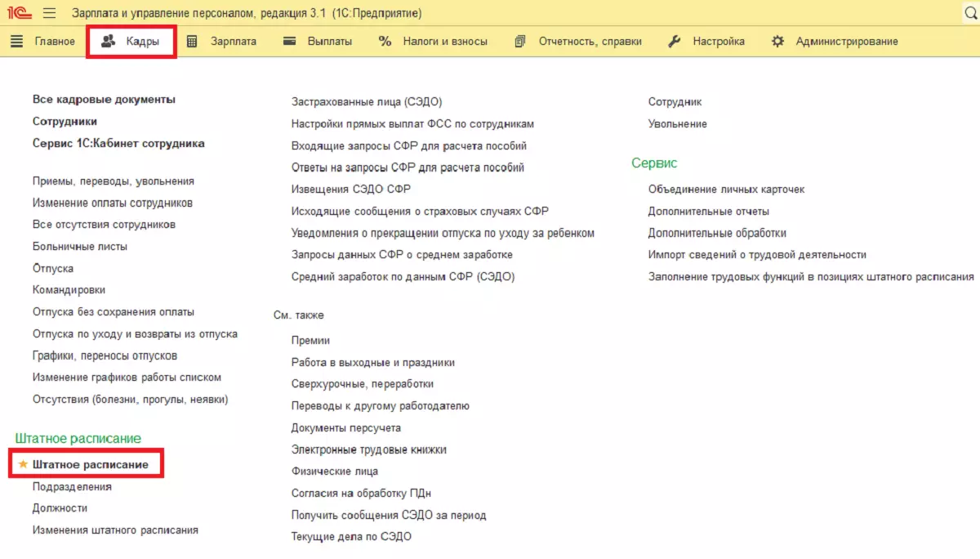This screenshot has height=559, width=980.
Task: Open Все кадровые документы
Action: pyautogui.click(x=104, y=99)
